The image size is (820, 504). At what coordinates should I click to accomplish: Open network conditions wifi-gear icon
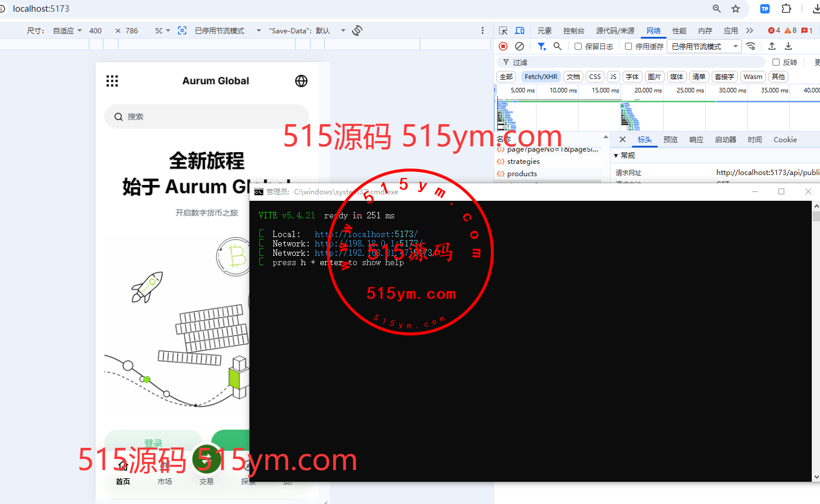click(x=751, y=46)
